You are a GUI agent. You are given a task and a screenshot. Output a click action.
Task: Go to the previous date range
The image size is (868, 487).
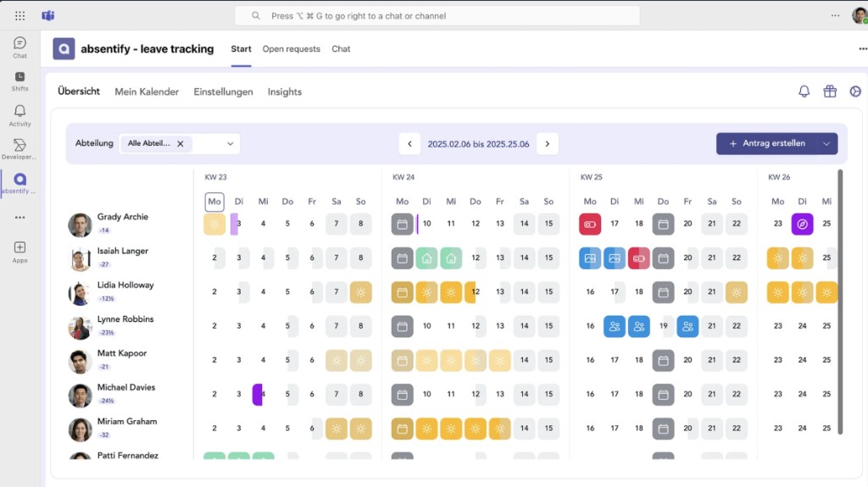click(409, 144)
